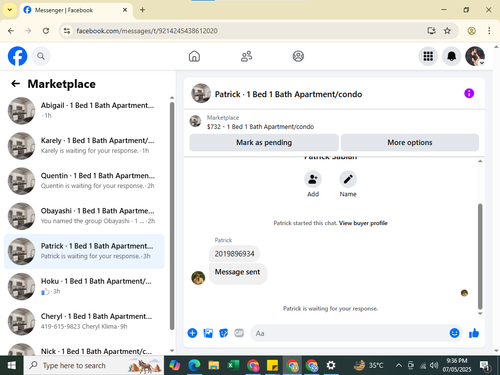This screenshot has width=500, height=375.
Task: Open the account profile picture menu
Action: [475, 56]
